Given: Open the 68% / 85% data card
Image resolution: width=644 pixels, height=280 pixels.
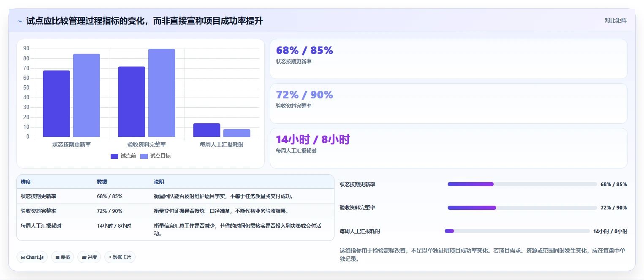Looking at the screenshot, I should point(448,59).
